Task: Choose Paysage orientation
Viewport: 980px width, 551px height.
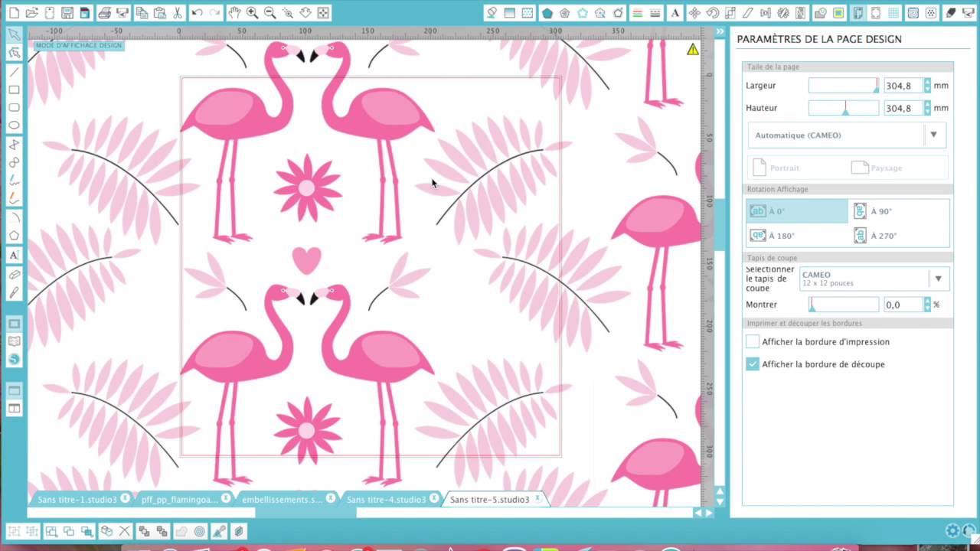Action: coord(878,168)
